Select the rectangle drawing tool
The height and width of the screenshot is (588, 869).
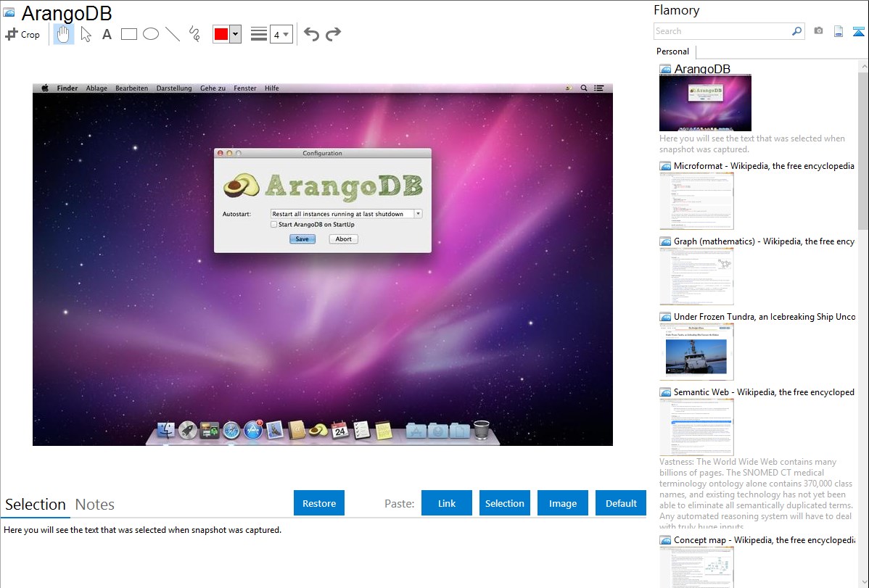[128, 34]
